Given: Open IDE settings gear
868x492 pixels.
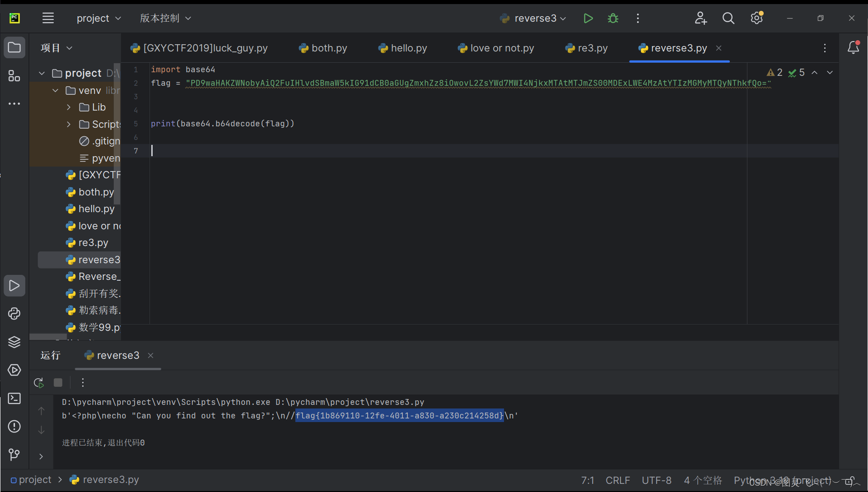Looking at the screenshot, I should point(757,18).
